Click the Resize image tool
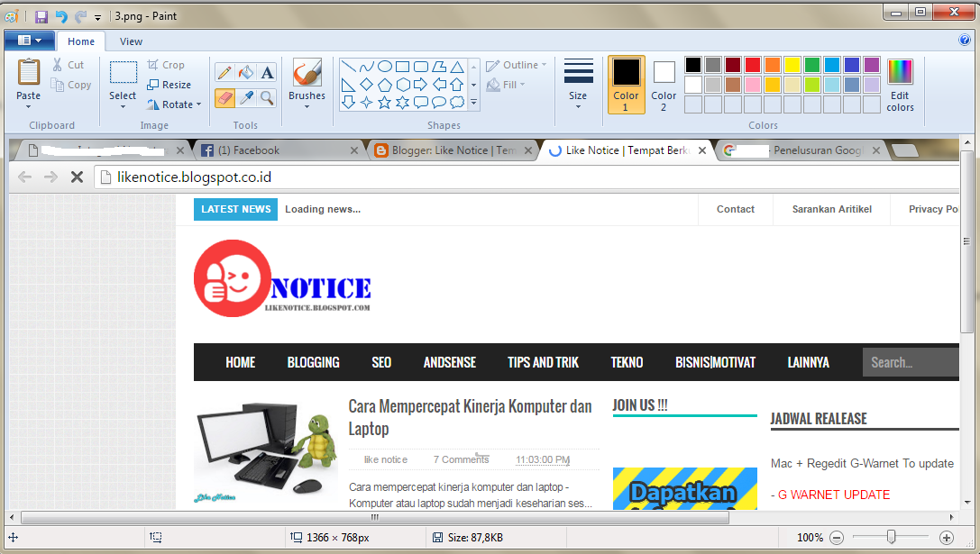This screenshot has height=554, width=980. (168, 84)
